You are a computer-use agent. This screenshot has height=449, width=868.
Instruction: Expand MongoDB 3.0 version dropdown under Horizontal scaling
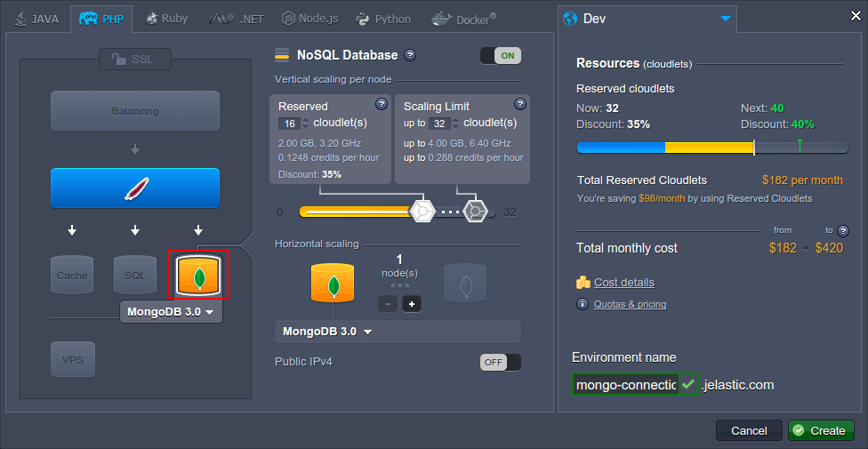click(398, 332)
